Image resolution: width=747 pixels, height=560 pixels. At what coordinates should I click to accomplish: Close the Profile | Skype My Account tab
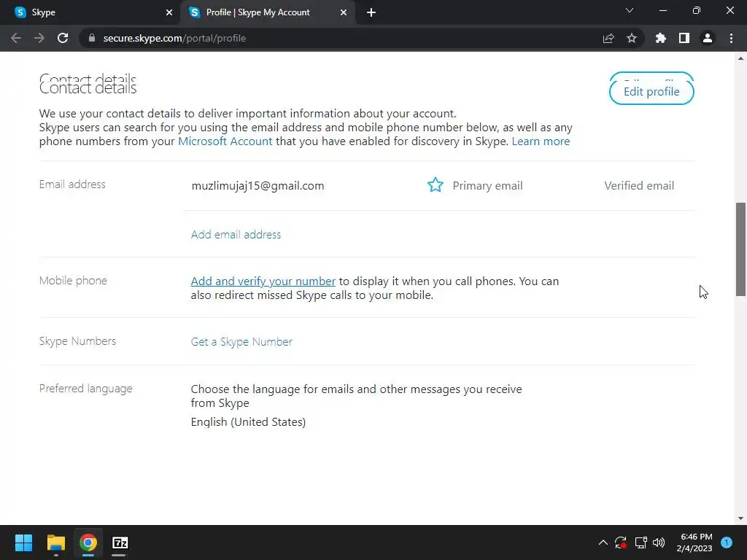point(344,13)
